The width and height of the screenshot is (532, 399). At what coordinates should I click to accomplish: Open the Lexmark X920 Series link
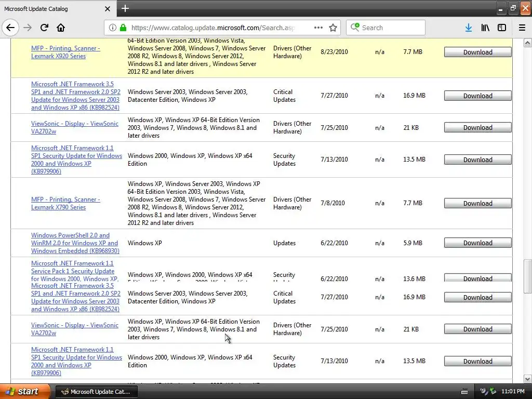click(x=65, y=52)
